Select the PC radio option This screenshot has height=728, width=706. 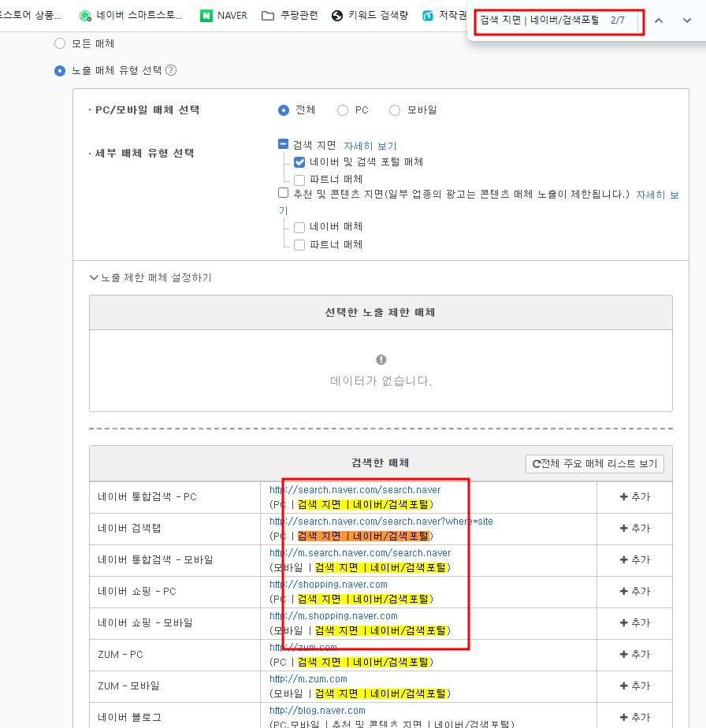[x=343, y=110]
